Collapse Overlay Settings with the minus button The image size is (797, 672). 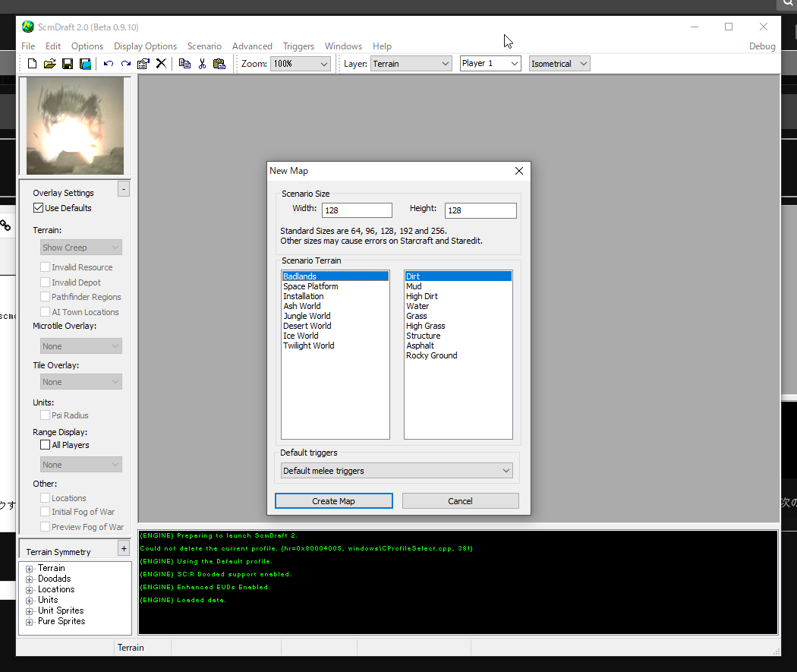[124, 189]
